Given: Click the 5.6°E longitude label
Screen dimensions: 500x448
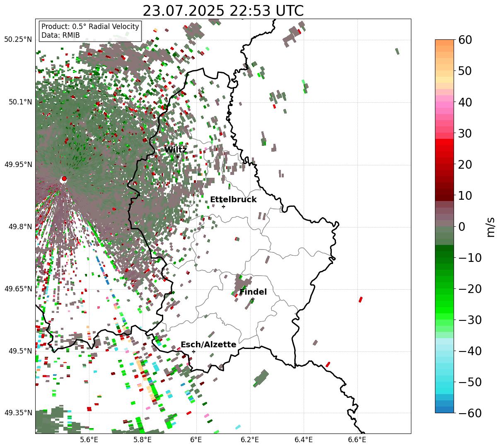Looking at the screenshot, I should (89, 440).
